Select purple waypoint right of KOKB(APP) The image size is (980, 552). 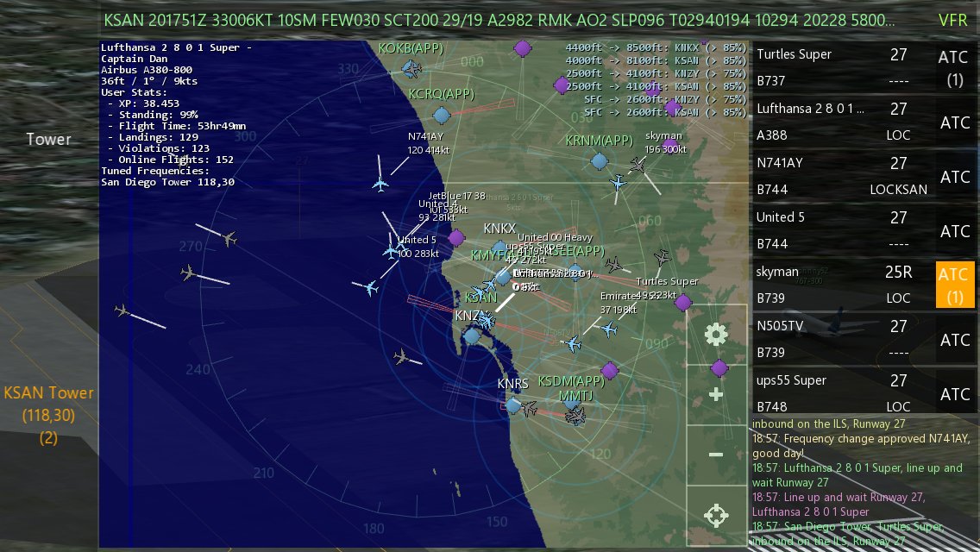click(x=523, y=47)
